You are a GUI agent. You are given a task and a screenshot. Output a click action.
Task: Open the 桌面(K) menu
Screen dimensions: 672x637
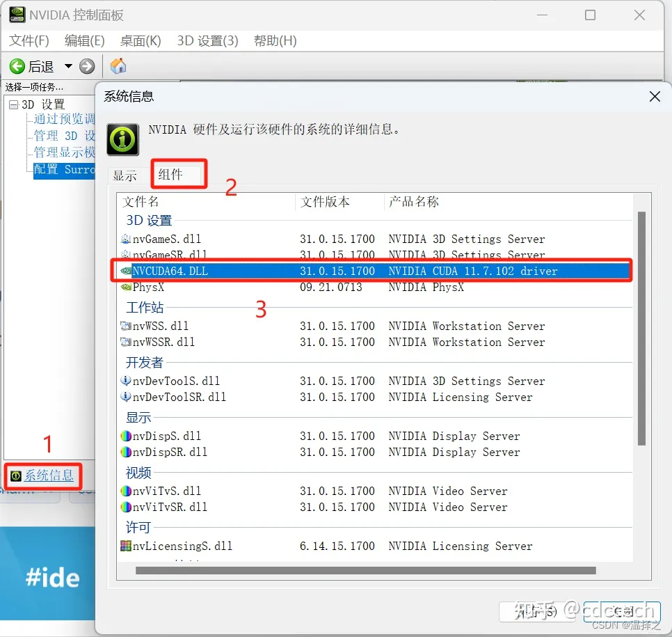click(141, 41)
